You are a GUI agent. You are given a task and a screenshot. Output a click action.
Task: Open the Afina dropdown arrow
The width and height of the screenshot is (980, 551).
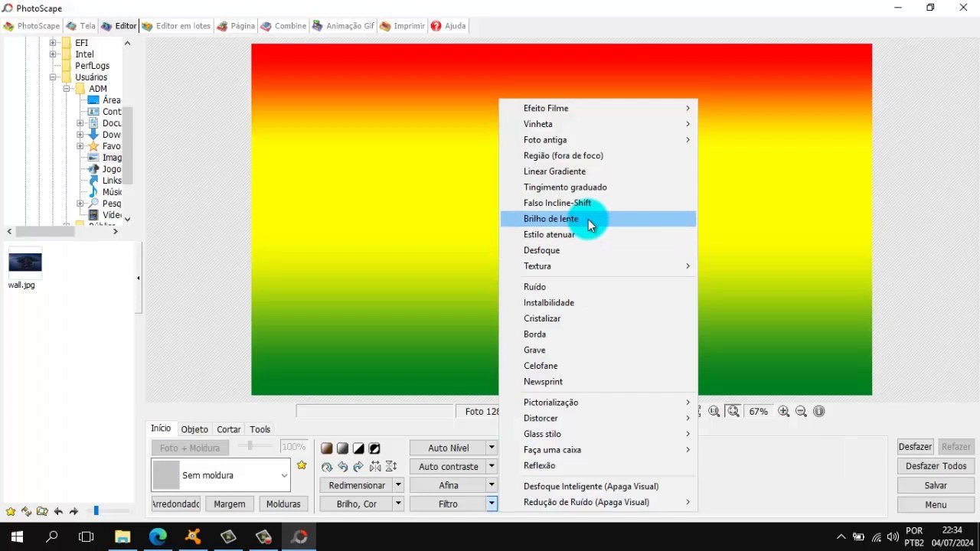[492, 485]
